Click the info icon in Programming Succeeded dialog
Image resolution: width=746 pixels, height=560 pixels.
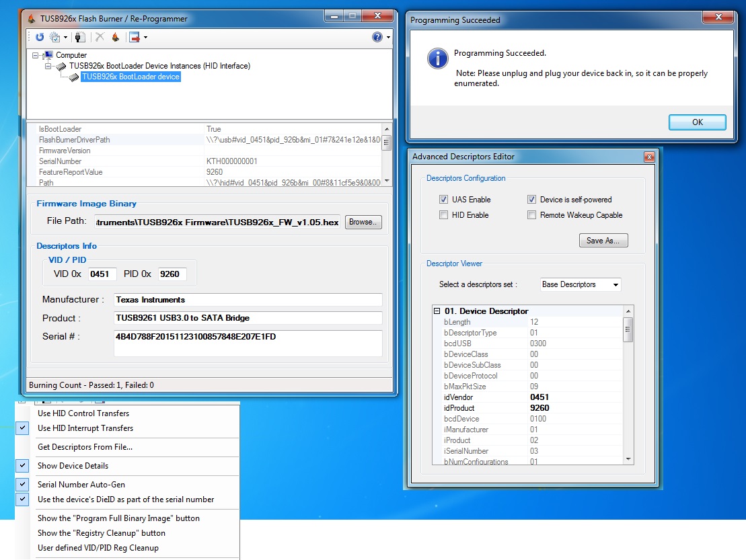(x=437, y=58)
